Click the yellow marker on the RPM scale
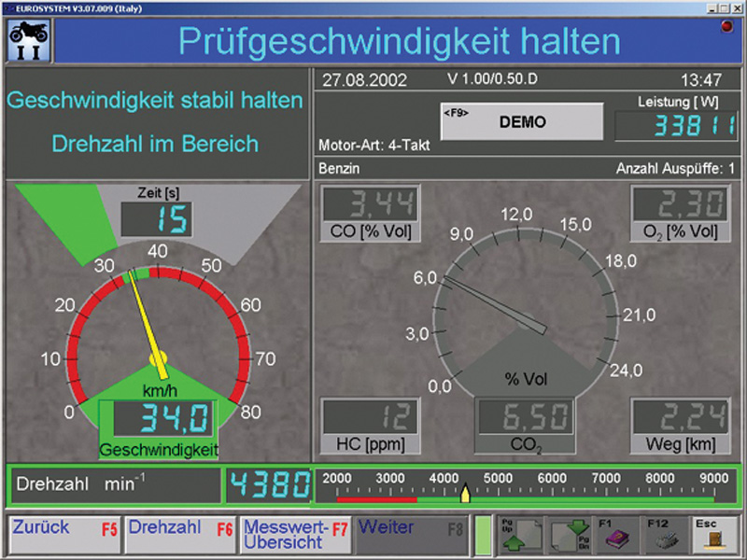This screenshot has width=747, height=560. pos(465,492)
